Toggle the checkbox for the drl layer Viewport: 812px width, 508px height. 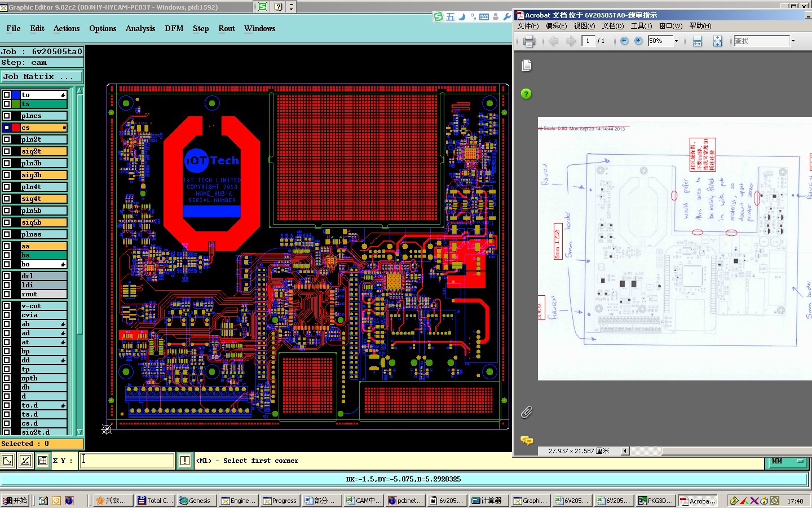7,276
